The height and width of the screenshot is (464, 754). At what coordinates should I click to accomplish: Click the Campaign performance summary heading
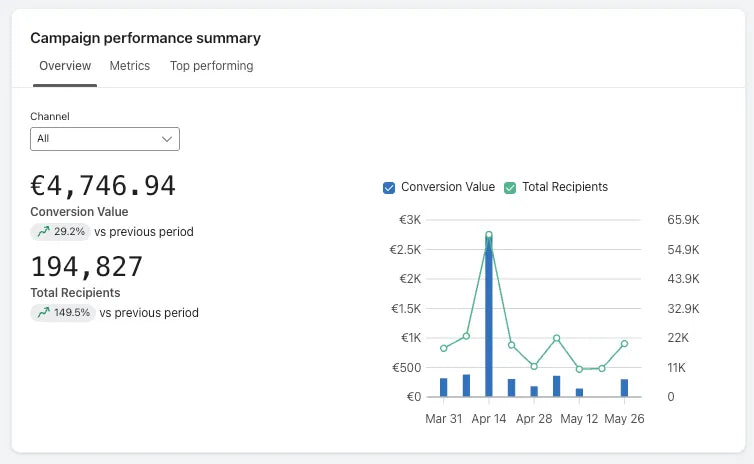145,38
